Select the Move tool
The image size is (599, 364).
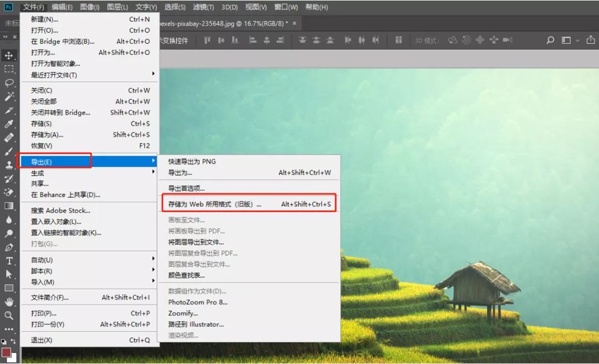[x=7, y=55]
